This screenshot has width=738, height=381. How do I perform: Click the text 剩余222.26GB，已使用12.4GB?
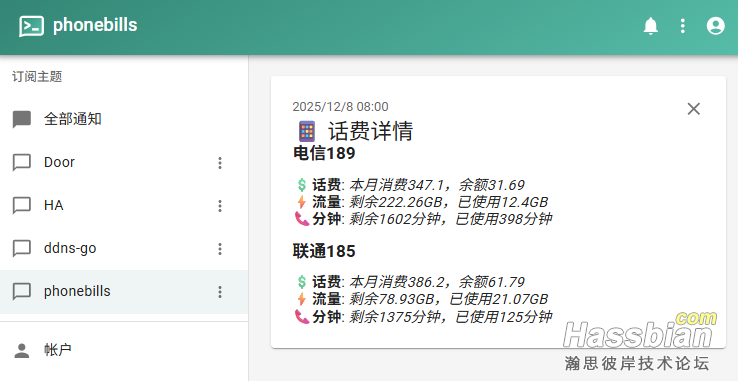click(448, 202)
